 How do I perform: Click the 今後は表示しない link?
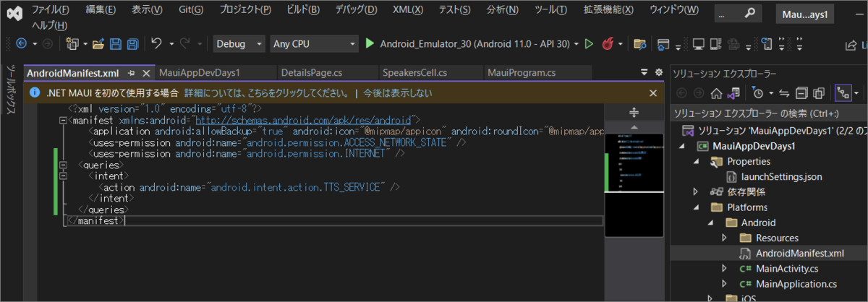click(x=398, y=93)
